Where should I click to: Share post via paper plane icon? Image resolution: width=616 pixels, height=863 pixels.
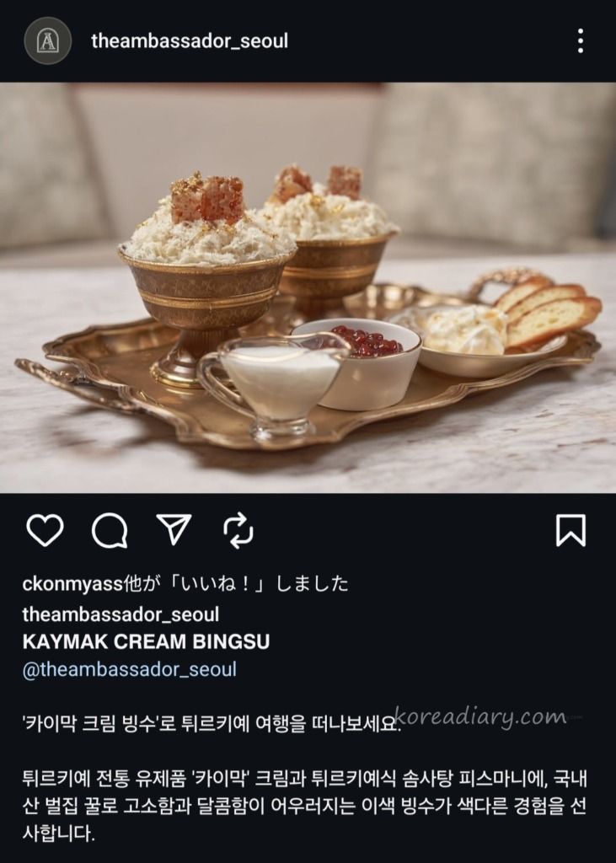[x=174, y=529]
